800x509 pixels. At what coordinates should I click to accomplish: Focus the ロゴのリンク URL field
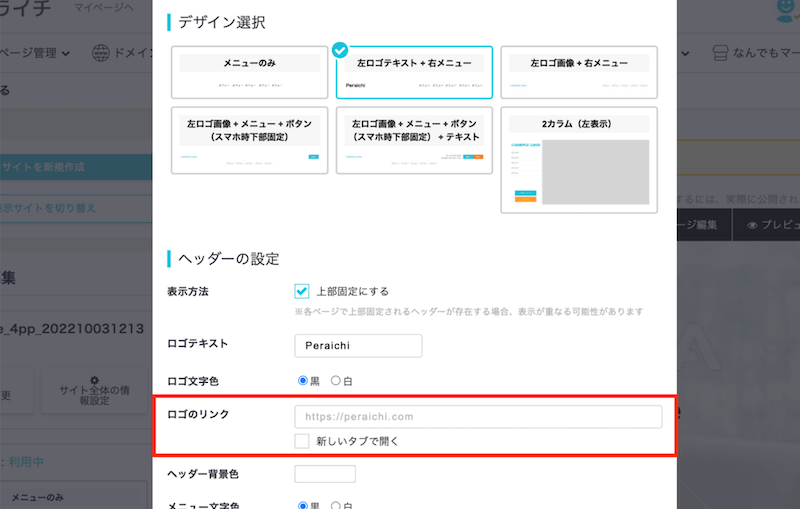pyautogui.click(x=478, y=417)
